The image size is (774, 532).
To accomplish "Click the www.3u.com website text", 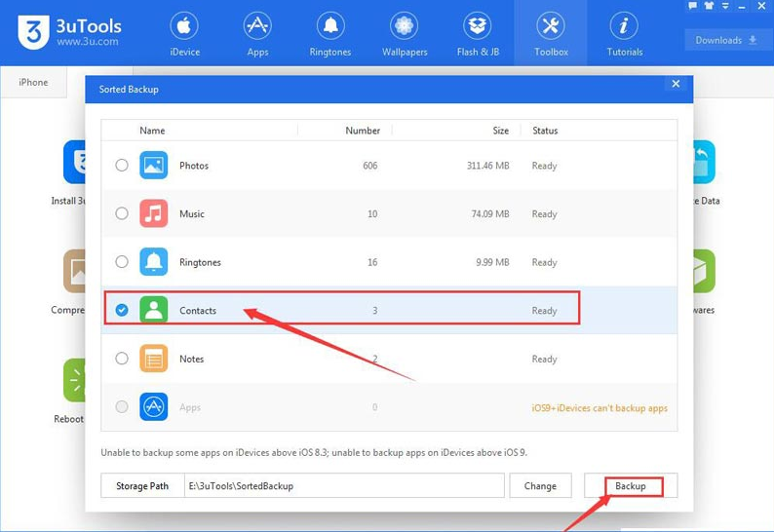I will 88,42.
